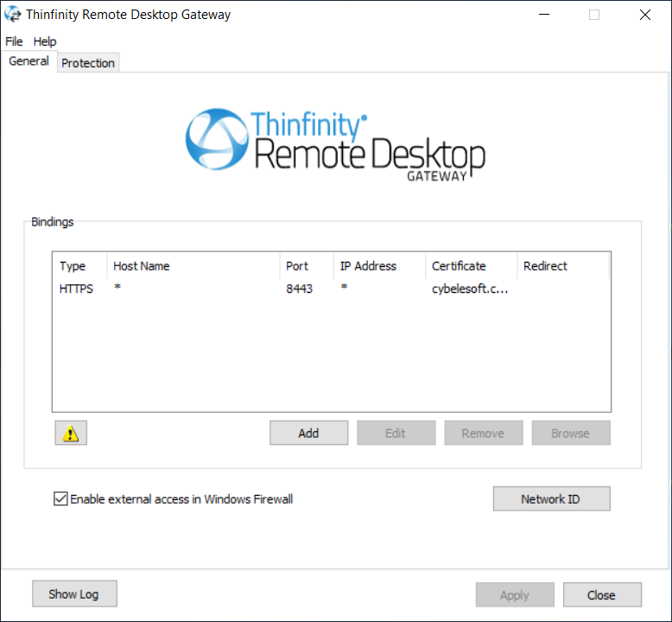Image resolution: width=672 pixels, height=622 pixels.
Task: Toggle Enable external access in Windows Firewall checkbox
Action: 60,498
